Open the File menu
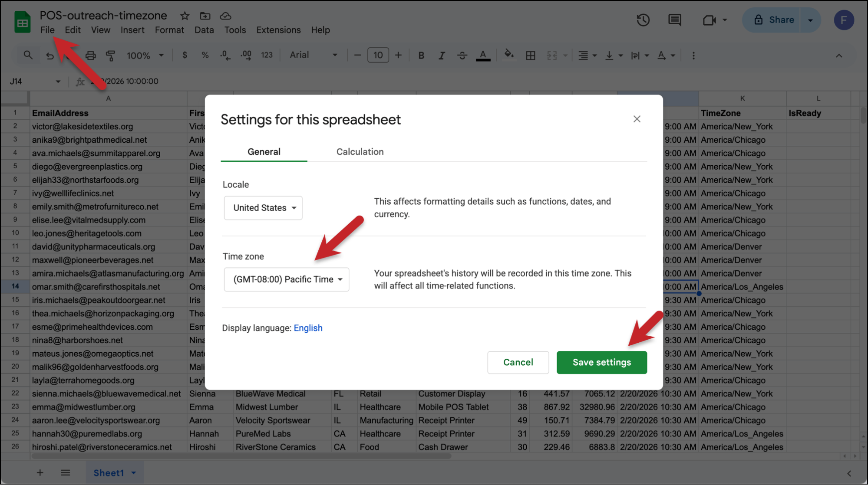This screenshot has width=868, height=485. (x=47, y=30)
